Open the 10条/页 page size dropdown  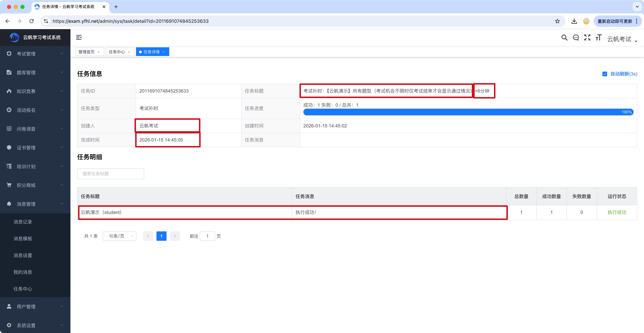click(x=120, y=236)
